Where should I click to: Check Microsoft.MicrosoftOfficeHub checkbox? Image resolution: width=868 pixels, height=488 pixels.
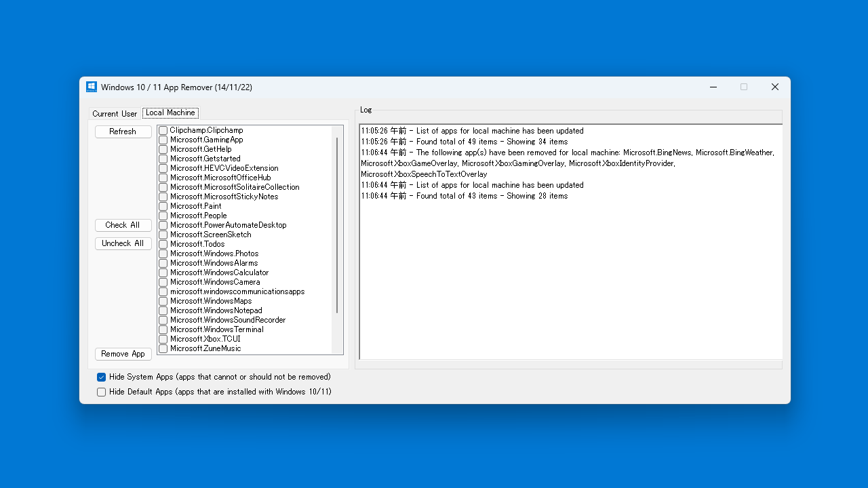[x=163, y=178]
